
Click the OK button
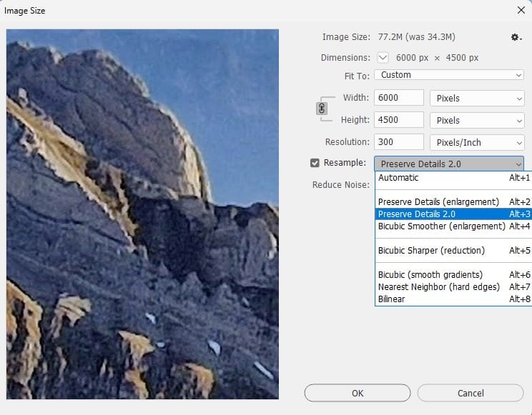tap(358, 394)
